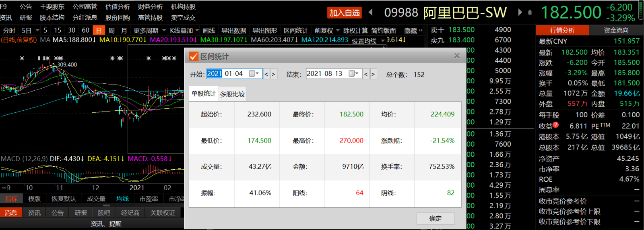Image resolution: width=644 pixels, height=230 pixels.
Task: Click the 区间统计 dialog checkmark icon
Action: (194, 56)
